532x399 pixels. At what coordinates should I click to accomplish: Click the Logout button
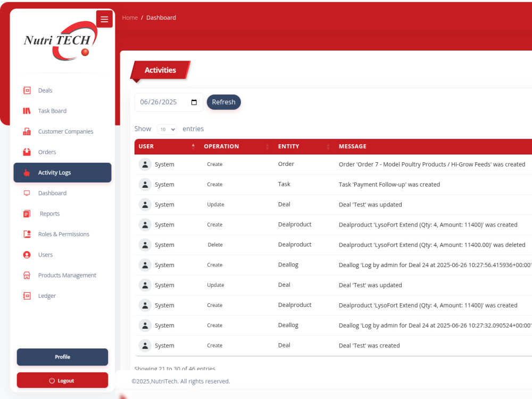(x=62, y=380)
